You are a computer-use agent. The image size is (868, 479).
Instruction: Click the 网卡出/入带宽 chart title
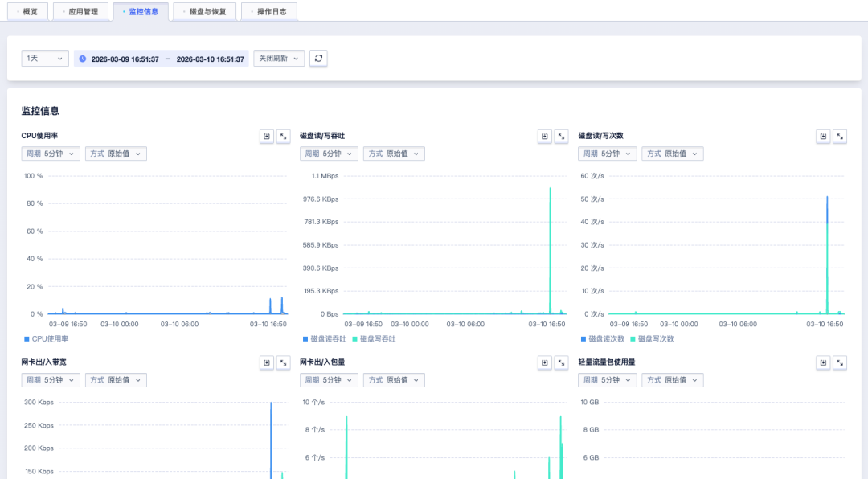click(x=43, y=362)
